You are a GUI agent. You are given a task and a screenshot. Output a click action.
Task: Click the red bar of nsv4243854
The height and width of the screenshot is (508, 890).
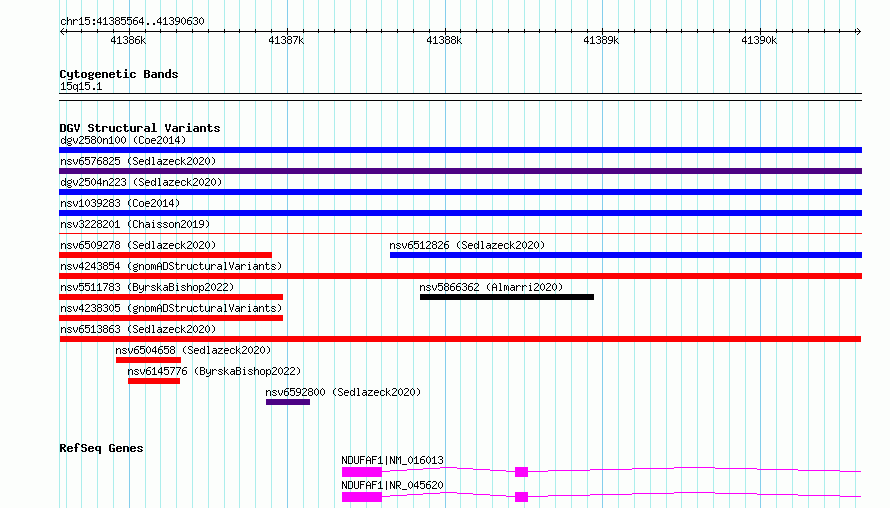click(460, 276)
